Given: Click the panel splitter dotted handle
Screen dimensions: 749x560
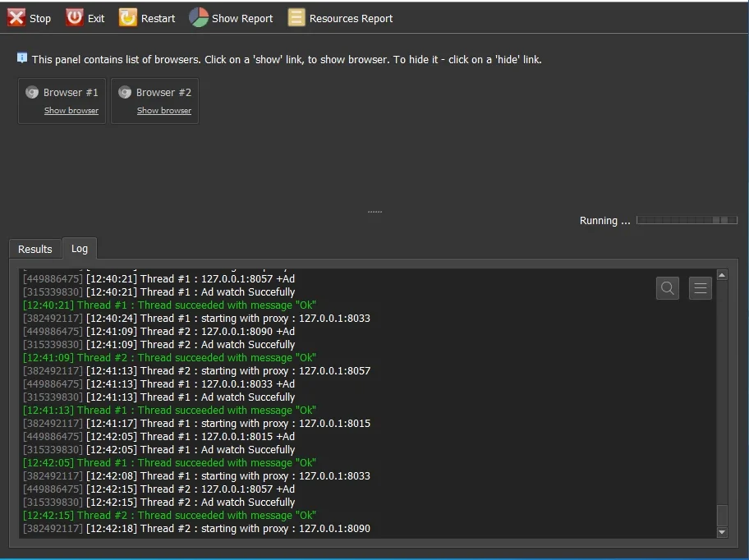Looking at the screenshot, I should (x=374, y=212).
